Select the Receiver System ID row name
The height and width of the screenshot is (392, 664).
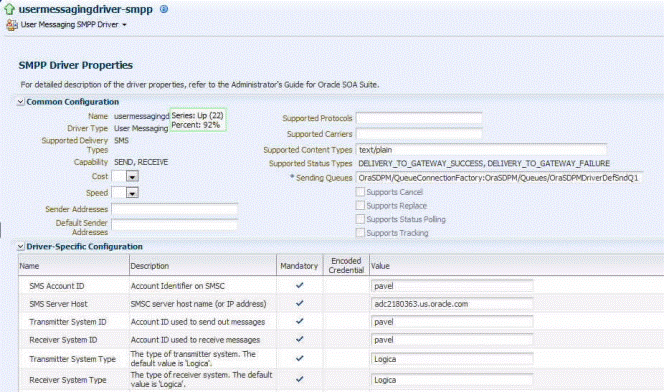pyautogui.click(x=63, y=340)
